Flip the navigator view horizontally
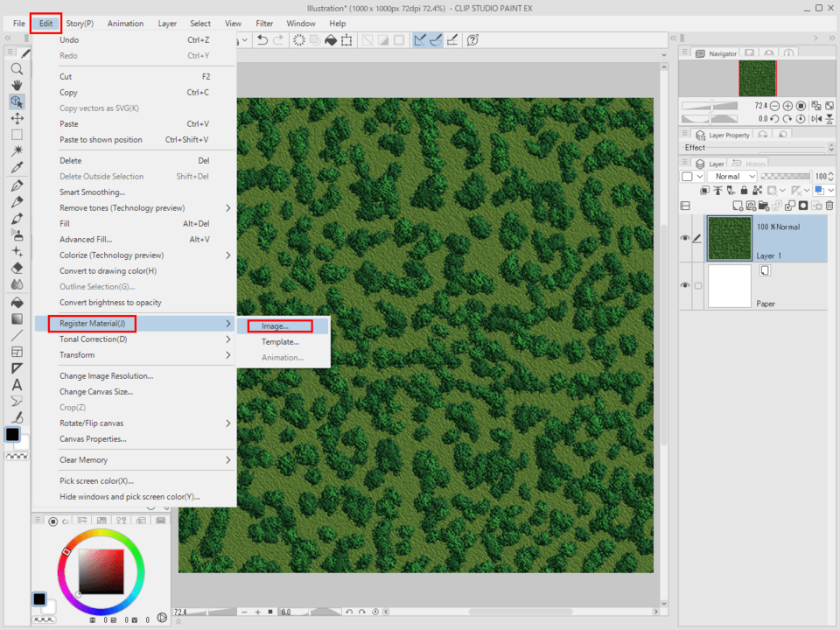Viewport: 840px width, 630px height. (815, 119)
